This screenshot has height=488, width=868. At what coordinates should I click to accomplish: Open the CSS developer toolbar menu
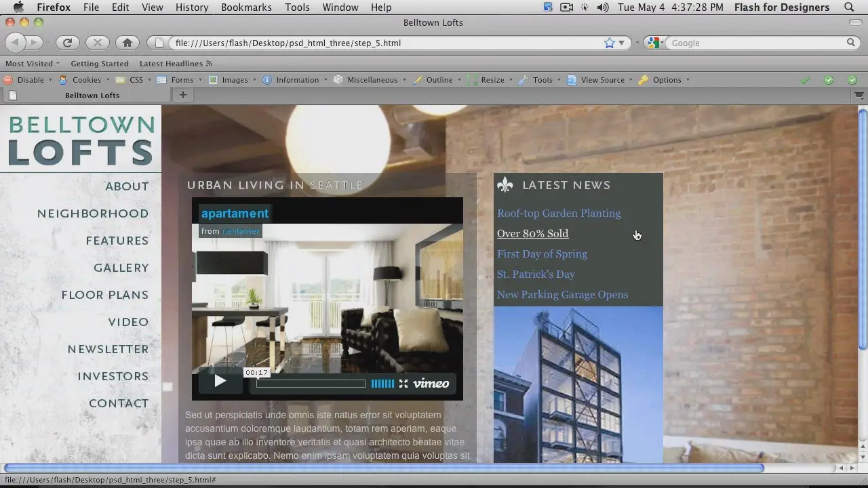134,80
